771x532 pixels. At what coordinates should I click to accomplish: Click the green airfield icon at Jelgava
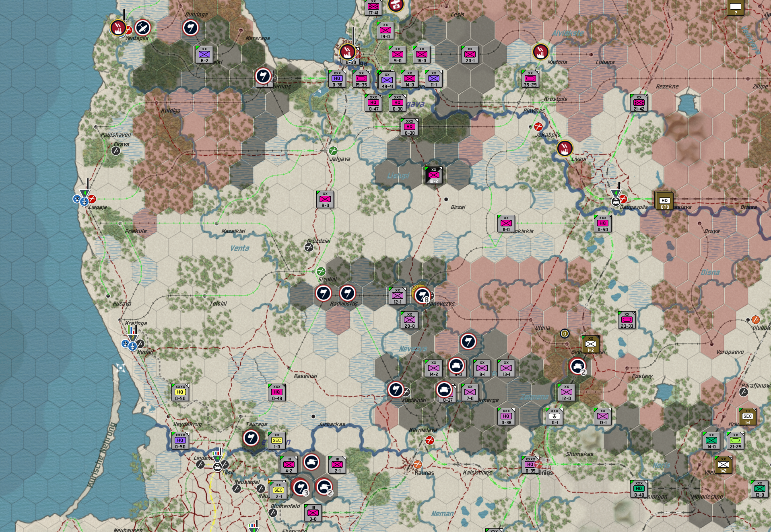point(333,151)
